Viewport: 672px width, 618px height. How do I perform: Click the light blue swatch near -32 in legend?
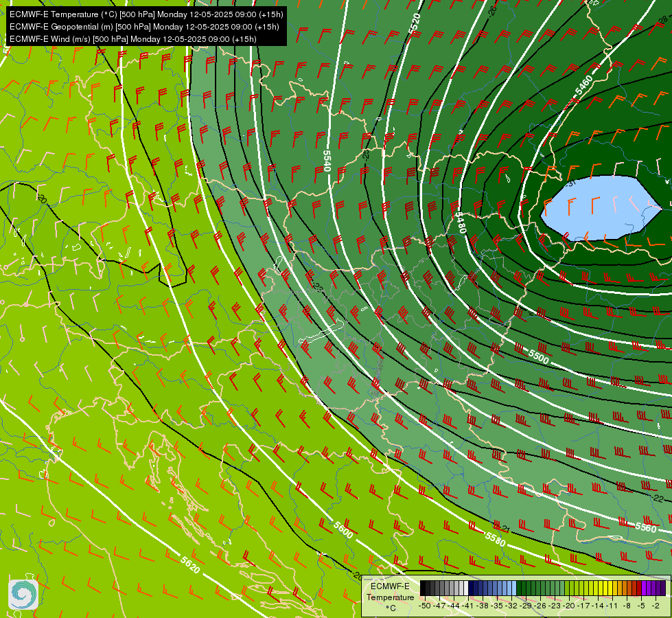(514, 588)
